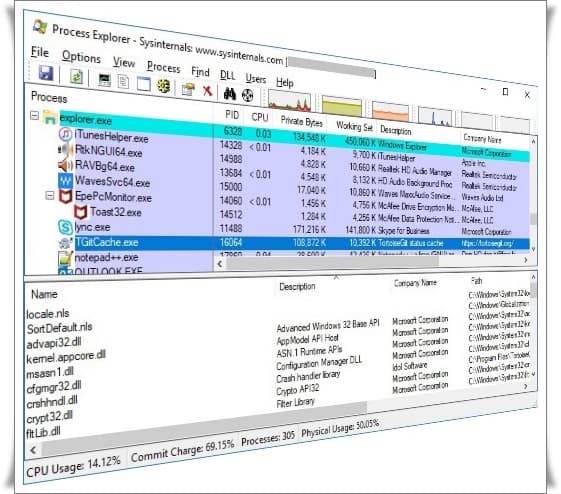The width and height of the screenshot is (561, 494).
Task: Sort by the Working Set column header
Action: pos(354,126)
